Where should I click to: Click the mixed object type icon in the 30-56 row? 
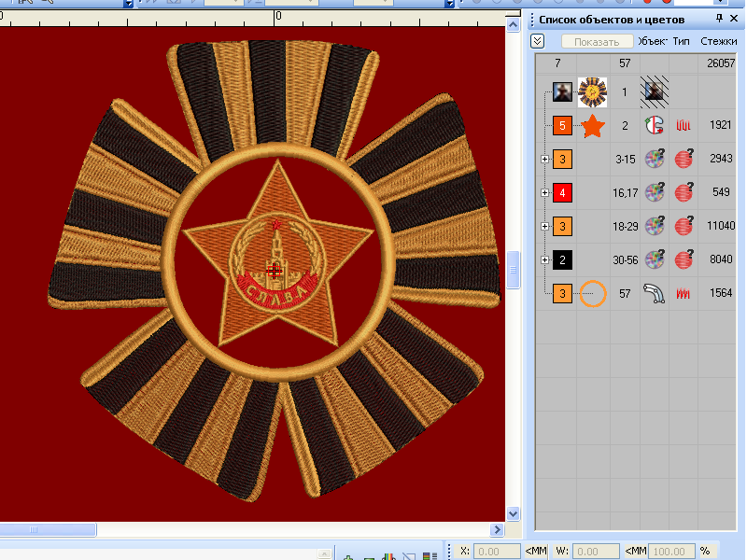pos(655,259)
